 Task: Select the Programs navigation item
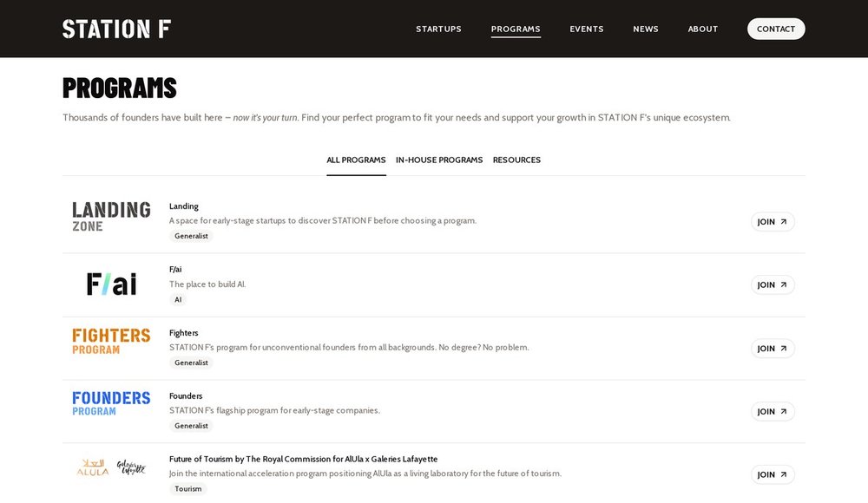click(x=516, y=29)
